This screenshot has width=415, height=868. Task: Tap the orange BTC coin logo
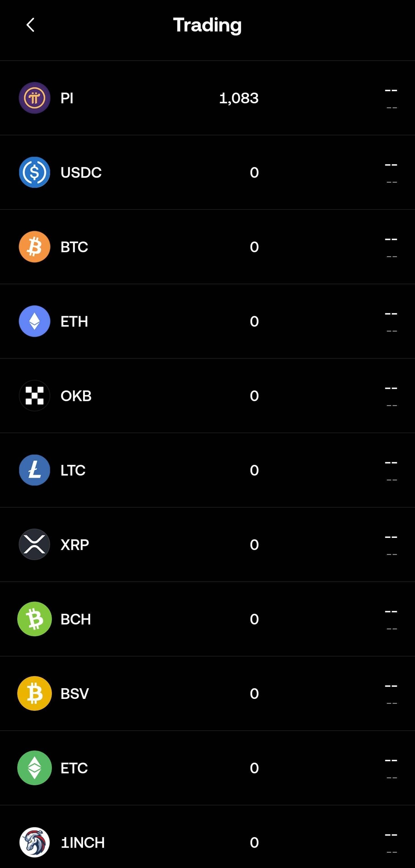pyautogui.click(x=34, y=247)
